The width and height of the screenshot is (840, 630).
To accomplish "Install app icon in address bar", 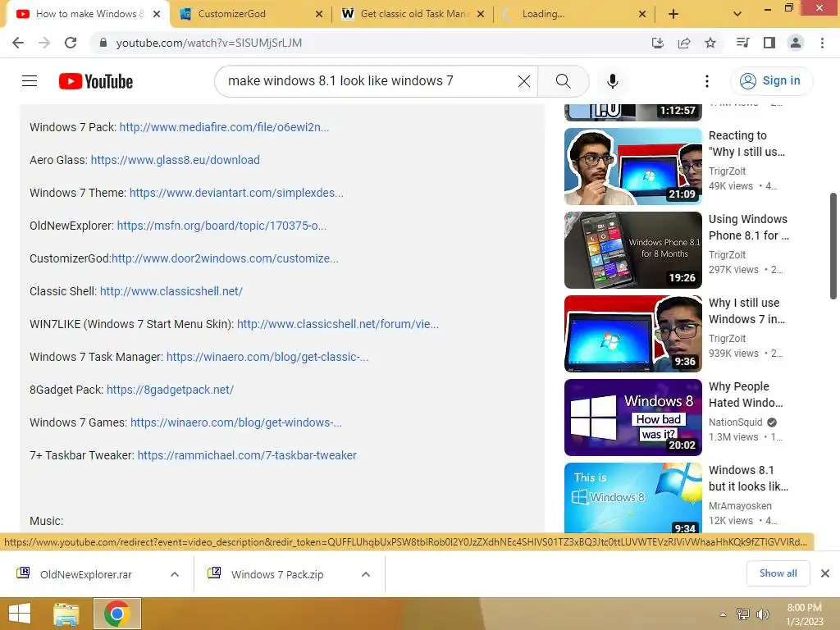I will click(x=657, y=43).
